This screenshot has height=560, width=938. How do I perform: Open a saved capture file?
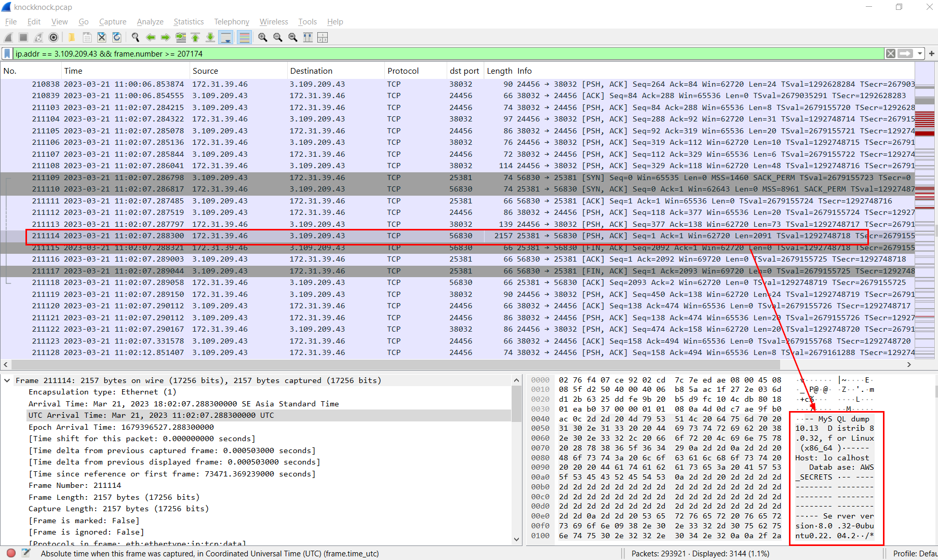pyautogui.click(x=71, y=37)
